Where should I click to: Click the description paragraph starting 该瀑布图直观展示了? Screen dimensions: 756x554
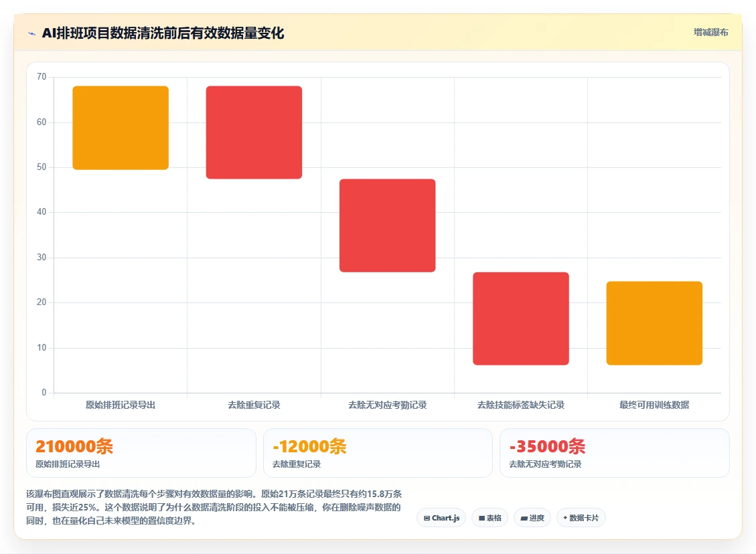click(x=214, y=507)
